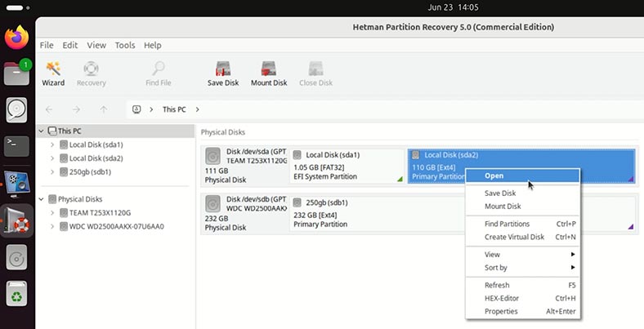The height and width of the screenshot is (329, 644).
Task: Select Physical Disks tree item
Action: coord(80,199)
